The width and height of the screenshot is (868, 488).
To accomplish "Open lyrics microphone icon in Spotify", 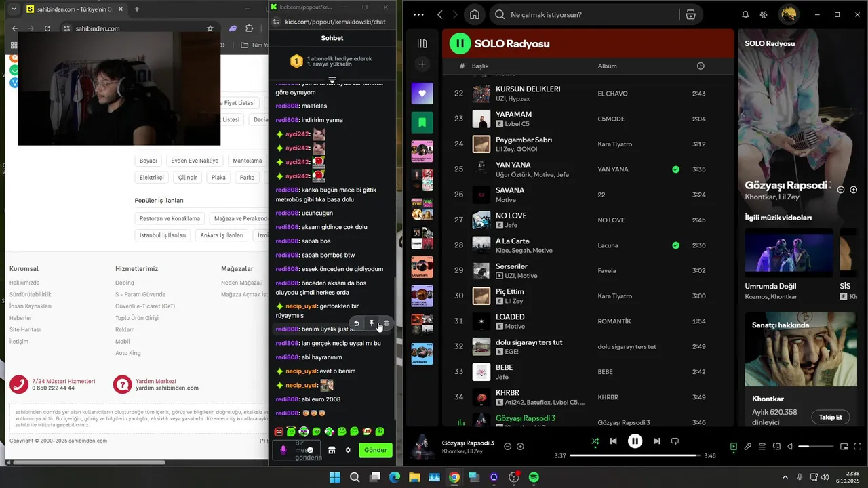I will click(747, 447).
